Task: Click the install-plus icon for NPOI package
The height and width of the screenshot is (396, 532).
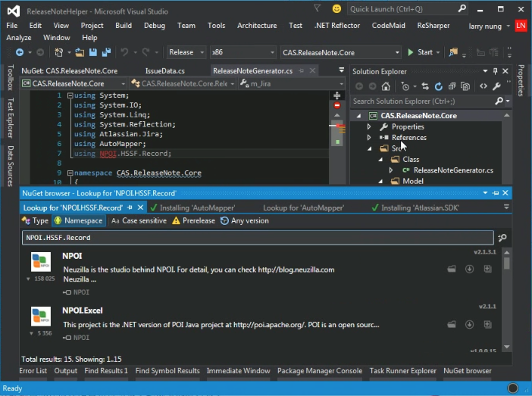Action: pos(487,269)
